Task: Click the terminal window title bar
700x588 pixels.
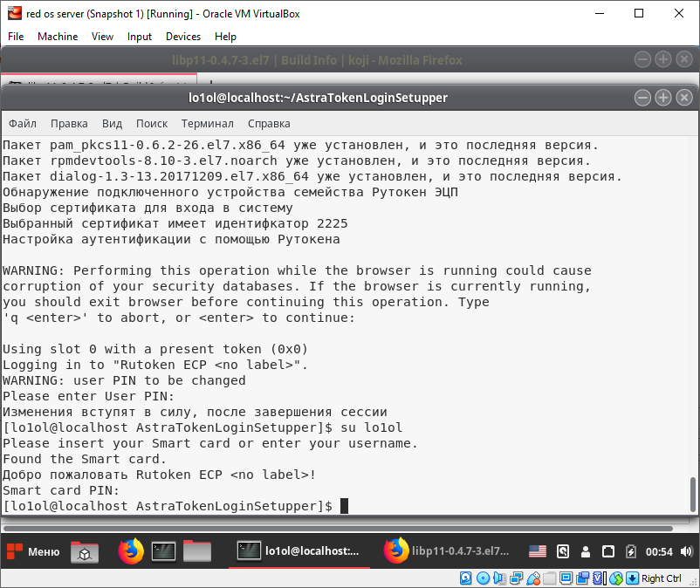Action: [x=318, y=97]
